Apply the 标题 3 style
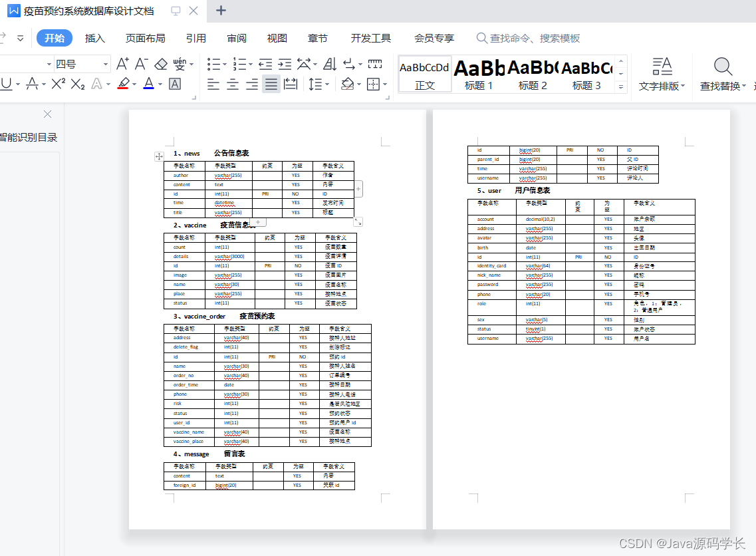This screenshot has width=756, height=556. [x=586, y=74]
